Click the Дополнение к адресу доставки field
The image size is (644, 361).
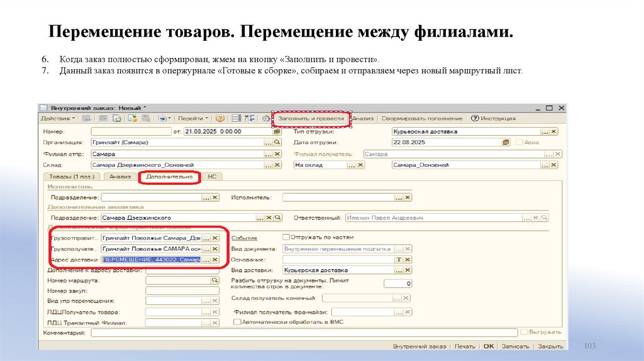click(x=182, y=270)
